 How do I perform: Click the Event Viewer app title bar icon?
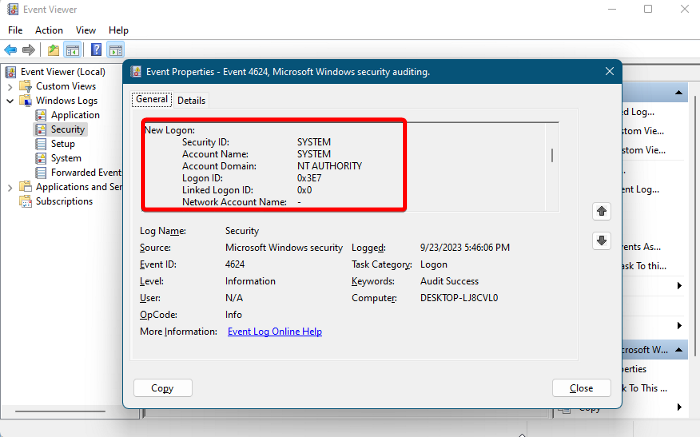pos(13,9)
